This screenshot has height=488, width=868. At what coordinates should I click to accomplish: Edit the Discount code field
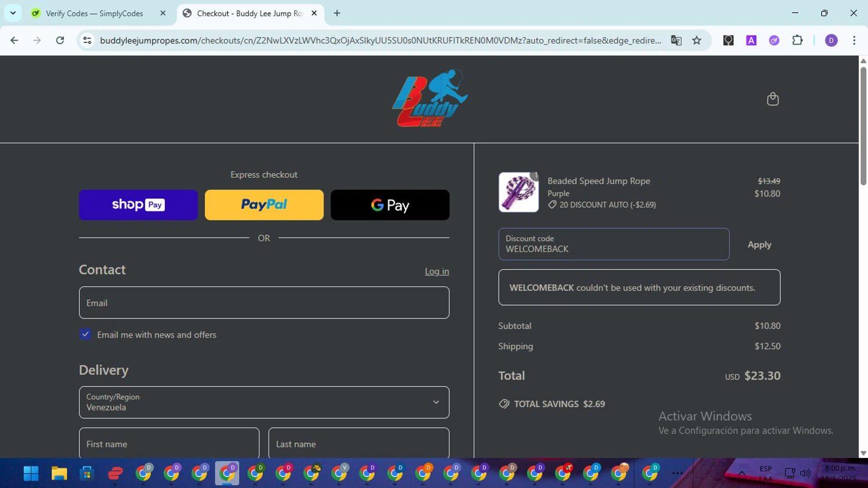pyautogui.click(x=614, y=244)
